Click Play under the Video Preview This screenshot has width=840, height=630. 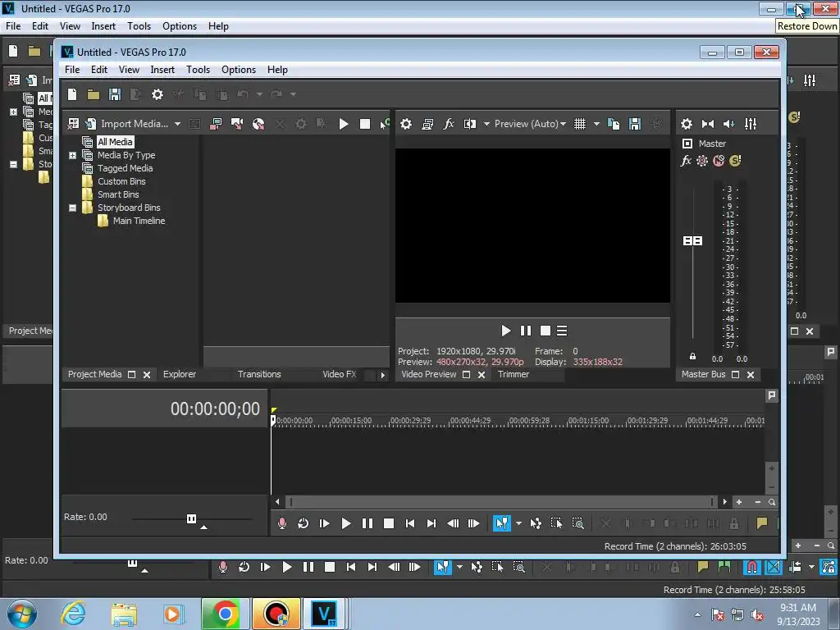505,331
